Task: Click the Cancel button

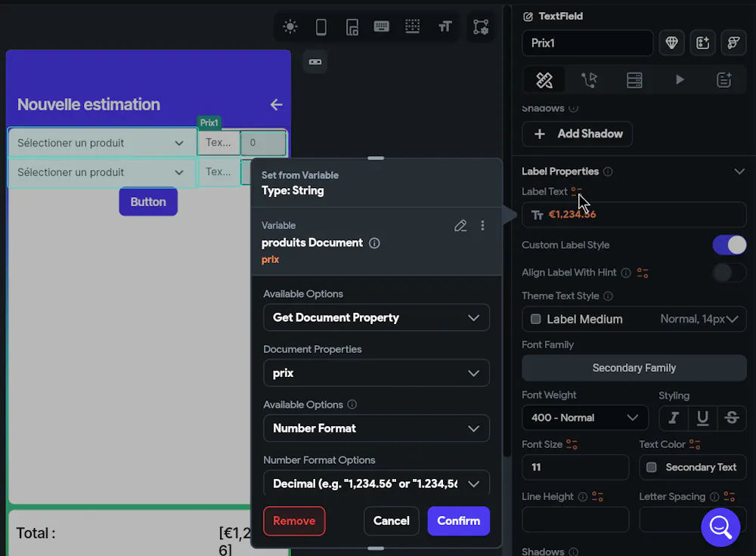Action: tap(391, 520)
